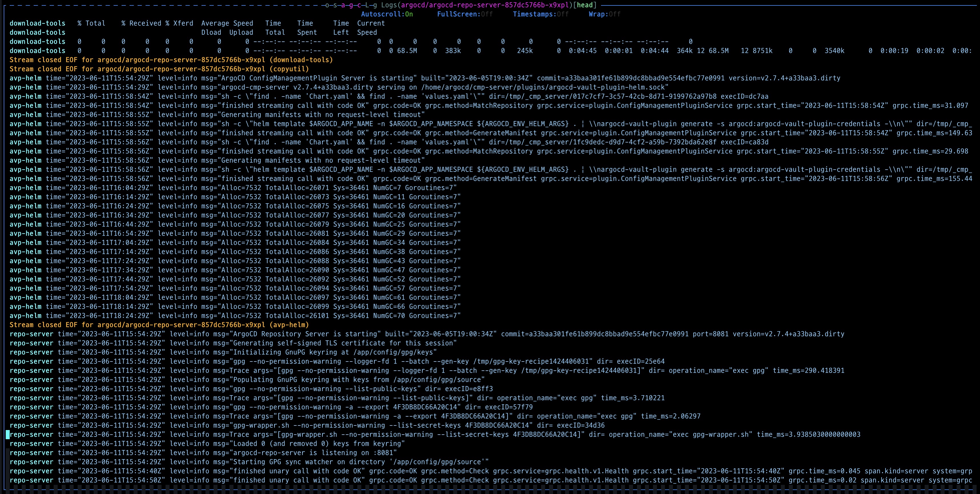
Task: Click the [head] tag in title
Action: click(x=585, y=5)
